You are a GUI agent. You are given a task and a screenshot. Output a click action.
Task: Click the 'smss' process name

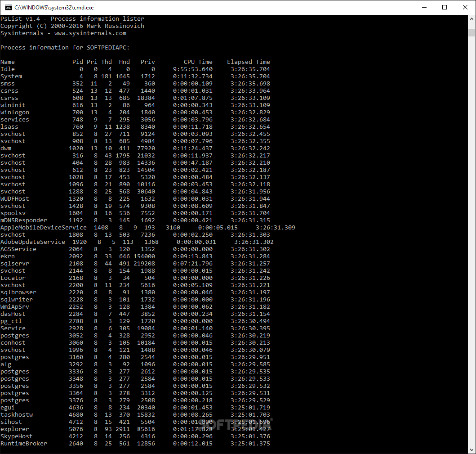click(8, 84)
